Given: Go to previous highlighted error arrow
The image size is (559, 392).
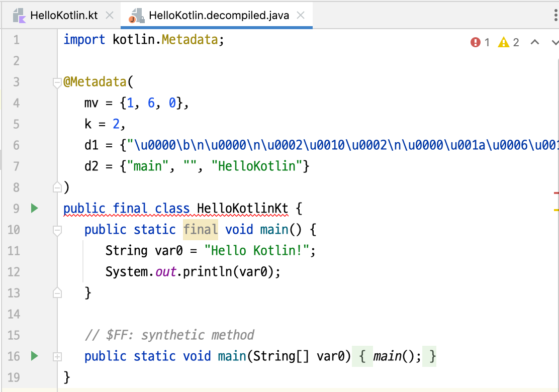Looking at the screenshot, I should [535, 42].
